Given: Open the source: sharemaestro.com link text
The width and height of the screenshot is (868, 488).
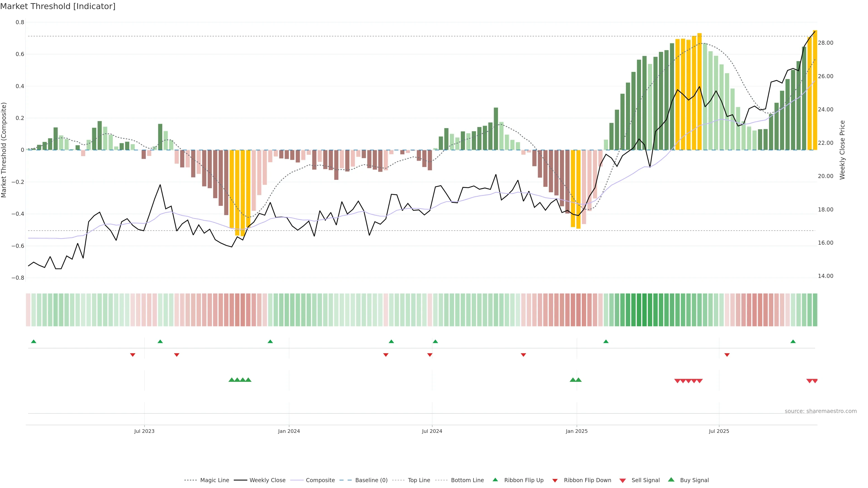Looking at the screenshot, I should coord(821,411).
